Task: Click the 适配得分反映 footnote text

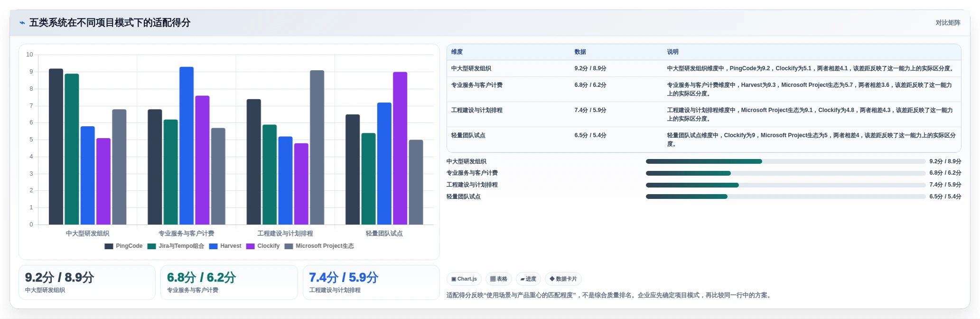Action: (x=610, y=295)
